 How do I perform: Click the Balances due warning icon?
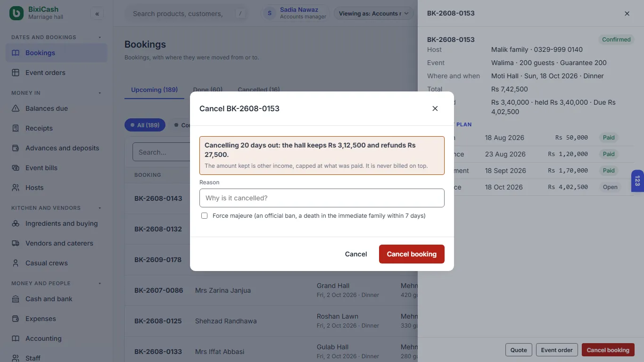click(16, 108)
